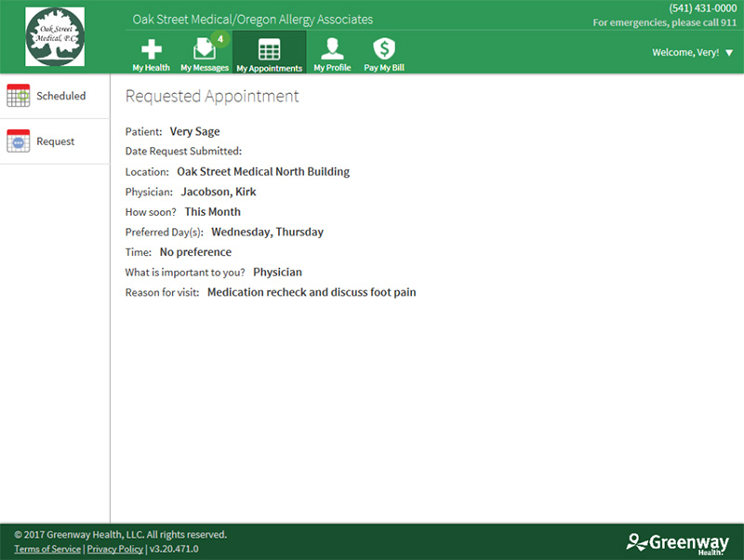Select the Request text label in sidebar
Viewport: 744px width, 560px height.
tap(56, 141)
